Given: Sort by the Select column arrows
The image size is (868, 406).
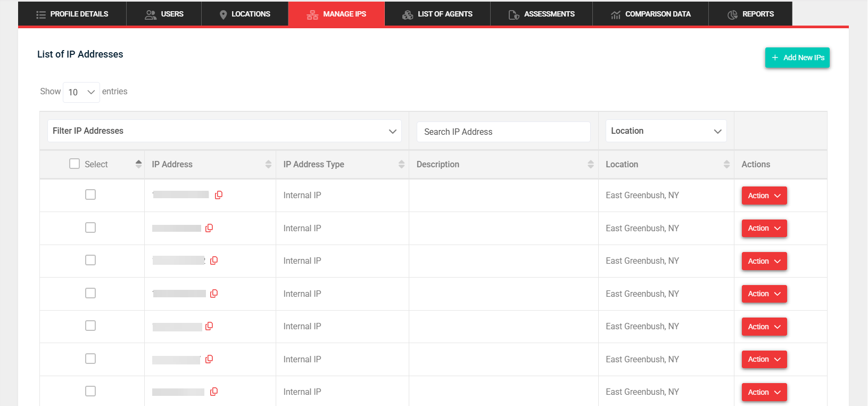Looking at the screenshot, I should tap(138, 164).
